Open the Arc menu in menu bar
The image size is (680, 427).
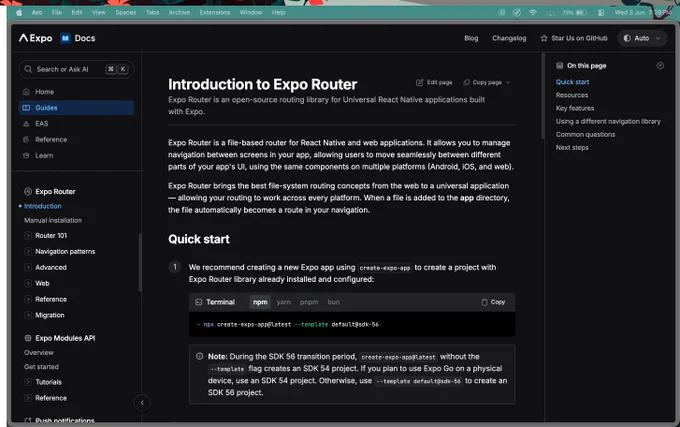(x=37, y=13)
